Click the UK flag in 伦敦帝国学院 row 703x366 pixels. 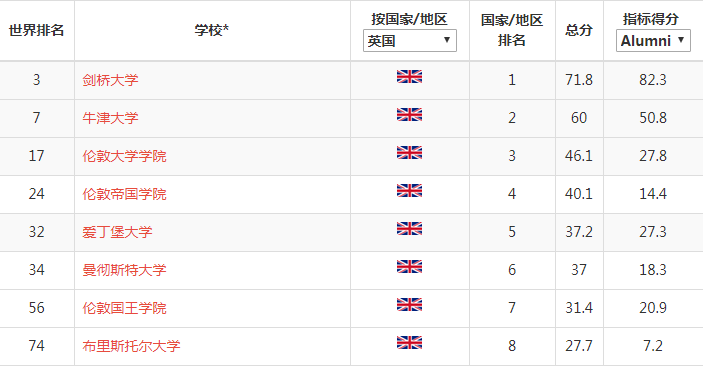pyautogui.click(x=409, y=191)
